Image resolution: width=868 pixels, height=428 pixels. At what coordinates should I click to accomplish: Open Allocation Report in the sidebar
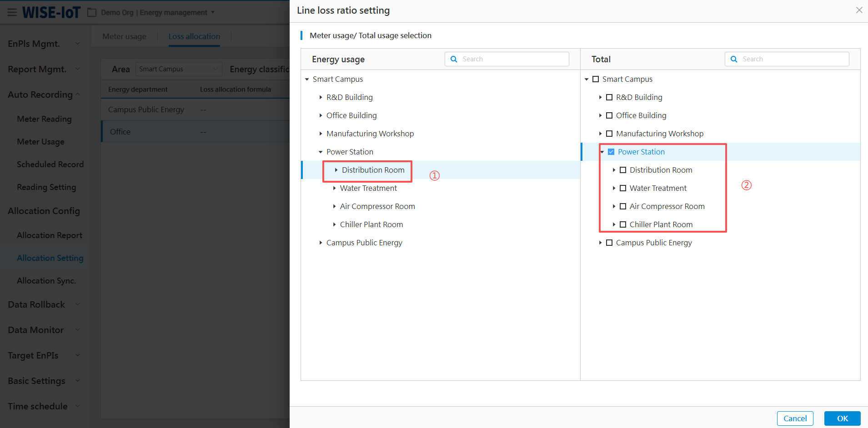click(x=50, y=235)
